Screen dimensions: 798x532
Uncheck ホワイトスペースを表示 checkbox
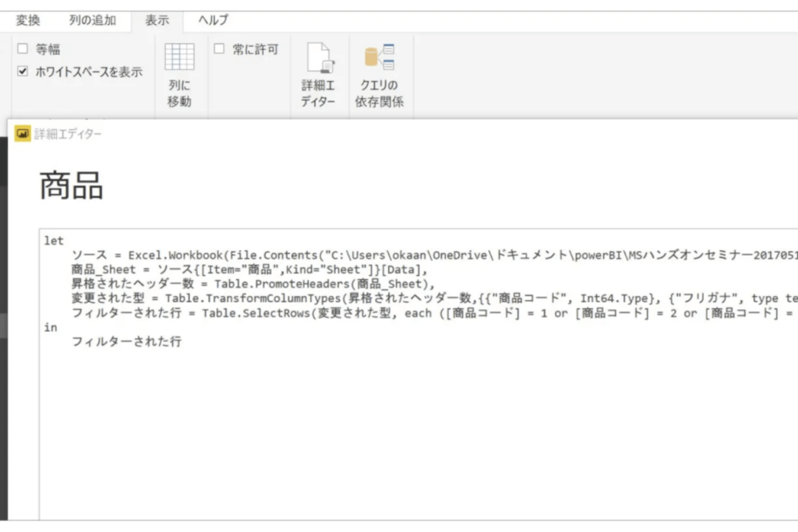point(23,72)
